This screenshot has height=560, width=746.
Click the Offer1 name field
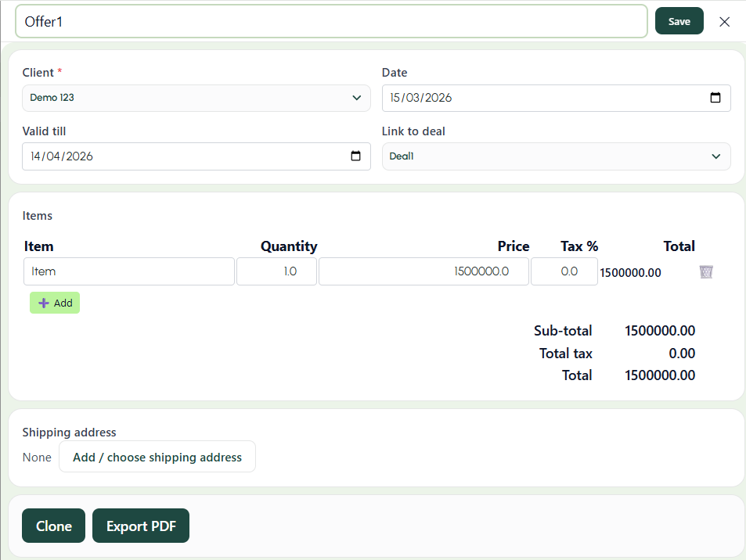(329, 21)
